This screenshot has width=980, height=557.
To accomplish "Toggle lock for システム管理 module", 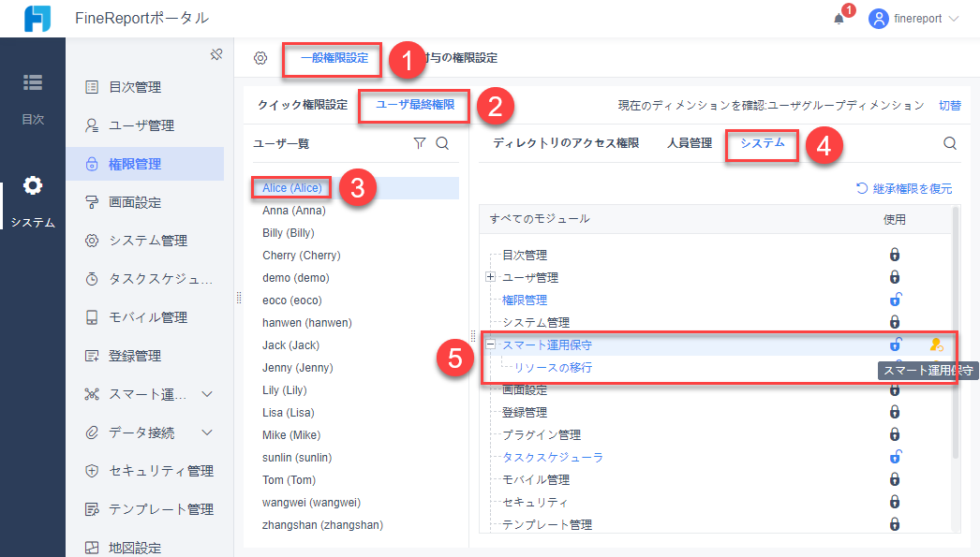I will (x=895, y=322).
